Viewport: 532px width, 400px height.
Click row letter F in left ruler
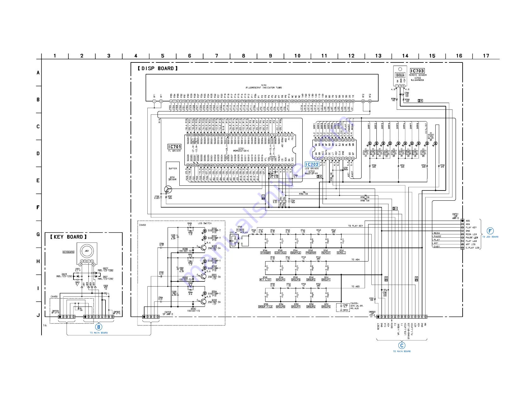[x=38, y=208]
